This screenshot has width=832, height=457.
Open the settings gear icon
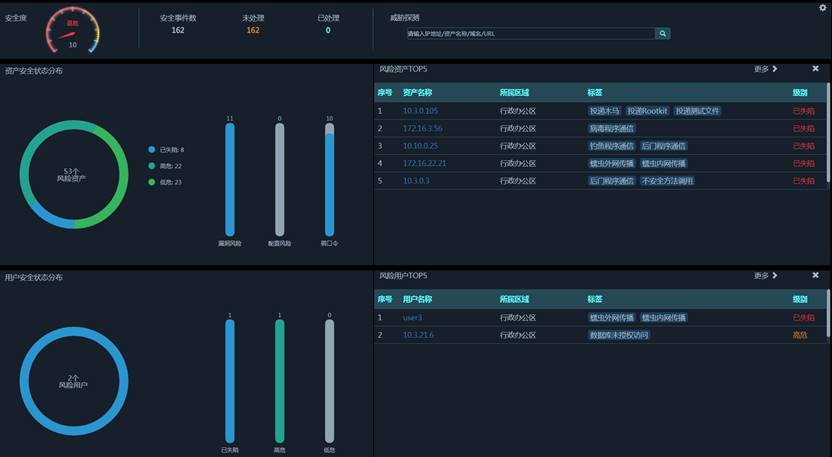[x=823, y=8]
